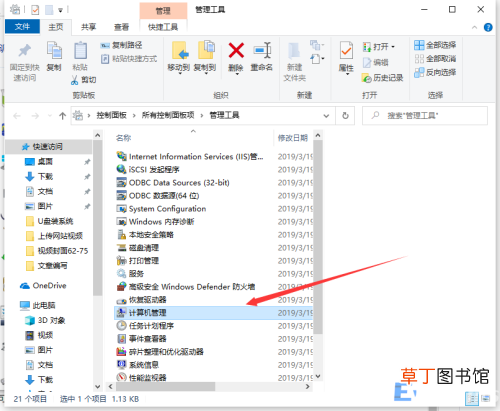
Task: Switch to details view icon in status bar
Action: pos(472,399)
